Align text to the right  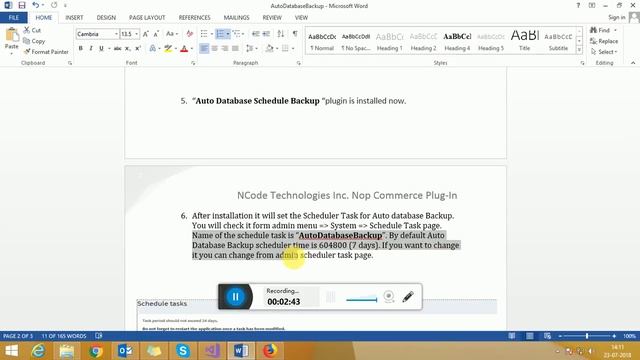pos(224,49)
